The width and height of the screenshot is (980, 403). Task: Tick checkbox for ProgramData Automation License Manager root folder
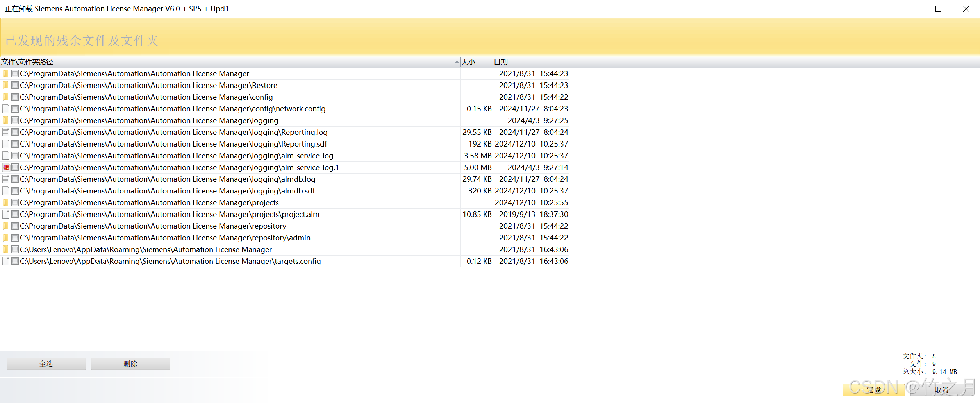15,73
